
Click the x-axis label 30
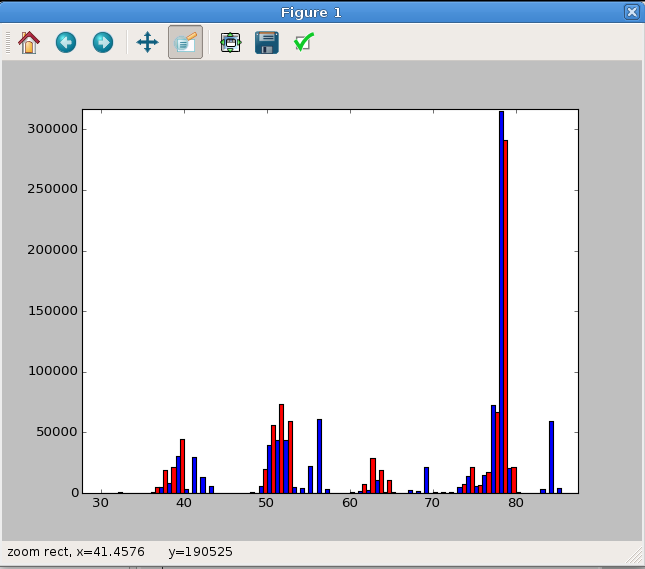point(101,502)
